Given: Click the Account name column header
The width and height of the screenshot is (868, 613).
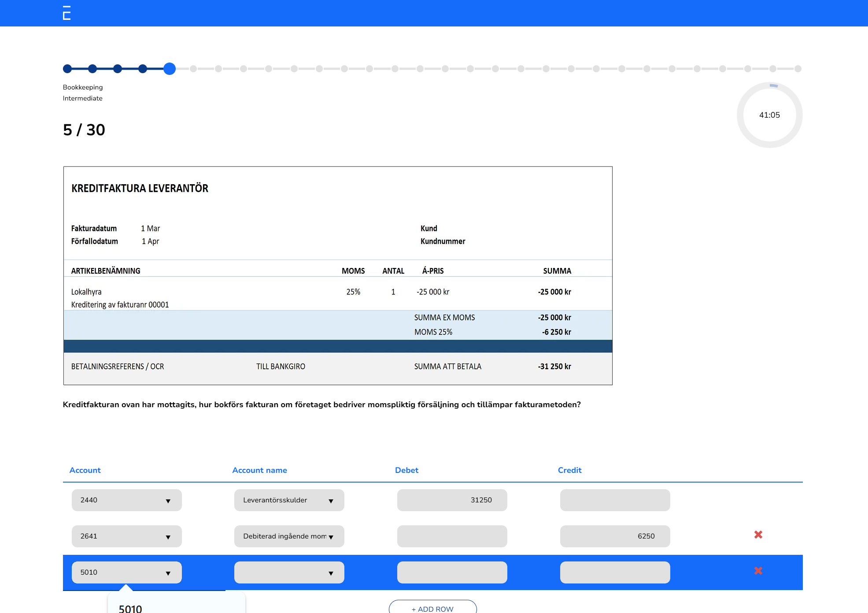Looking at the screenshot, I should pos(259,470).
